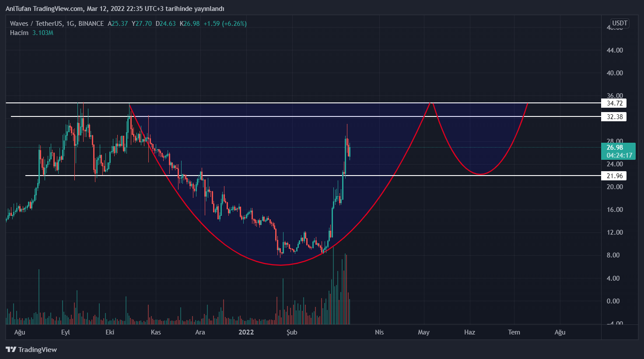Click the current price label 26.98

tap(615, 148)
